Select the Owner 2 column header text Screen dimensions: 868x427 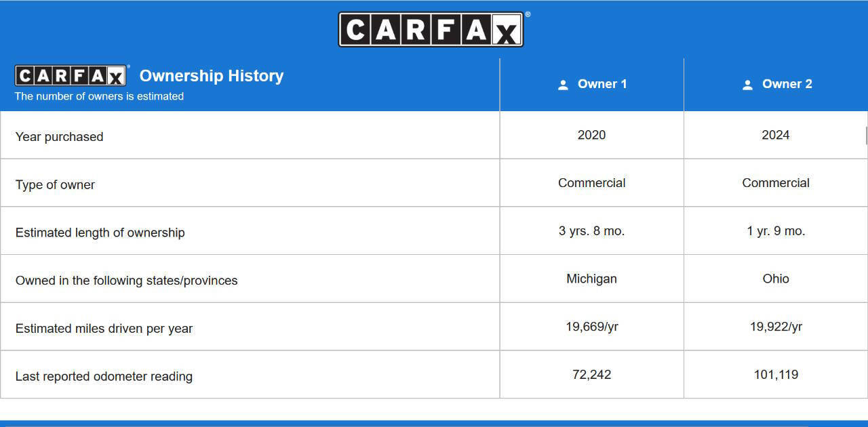(x=787, y=84)
